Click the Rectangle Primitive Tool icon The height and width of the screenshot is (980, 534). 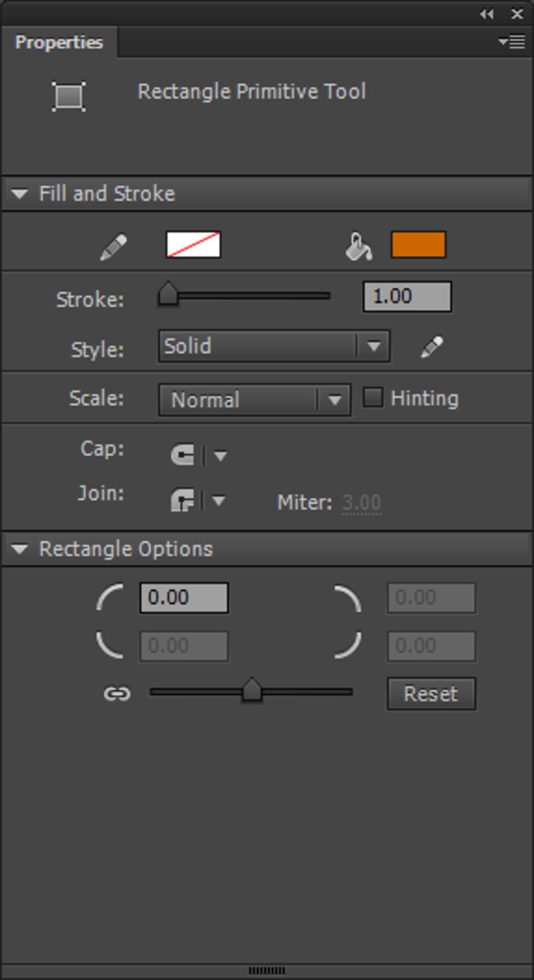(69, 96)
